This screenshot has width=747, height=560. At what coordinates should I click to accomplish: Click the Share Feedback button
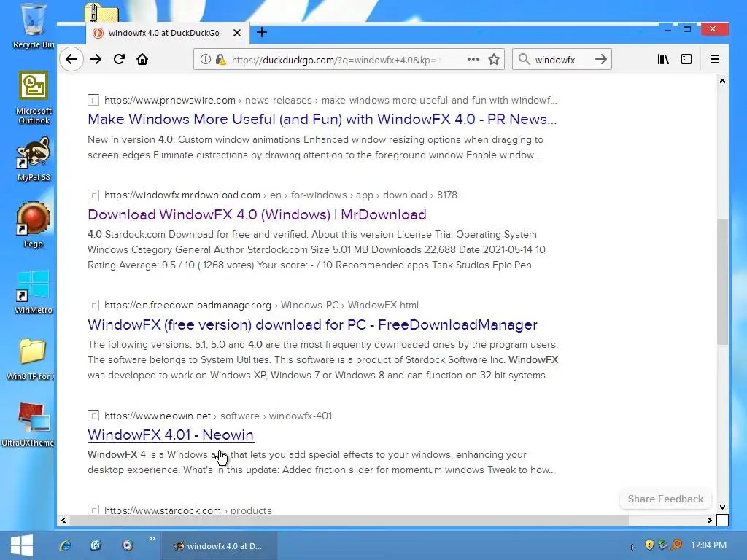pos(665,499)
